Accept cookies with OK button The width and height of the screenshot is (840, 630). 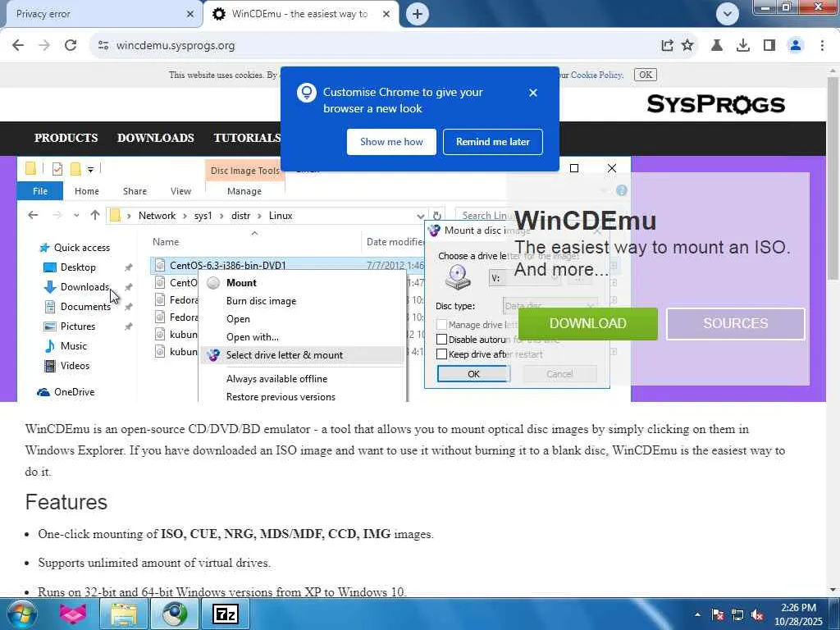point(646,75)
